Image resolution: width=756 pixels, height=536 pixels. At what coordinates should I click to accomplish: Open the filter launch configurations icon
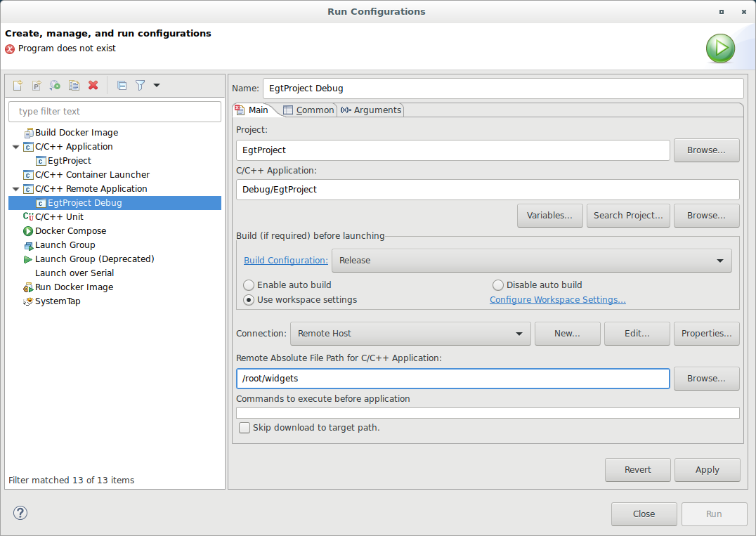(x=140, y=85)
